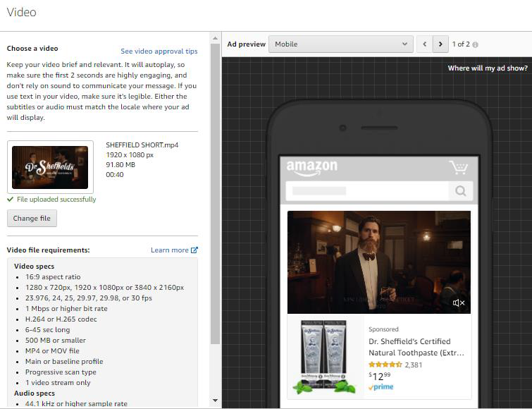The height and width of the screenshot is (409, 532).
Task: Click the 2,381 reviews count
Action: [413, 365]
